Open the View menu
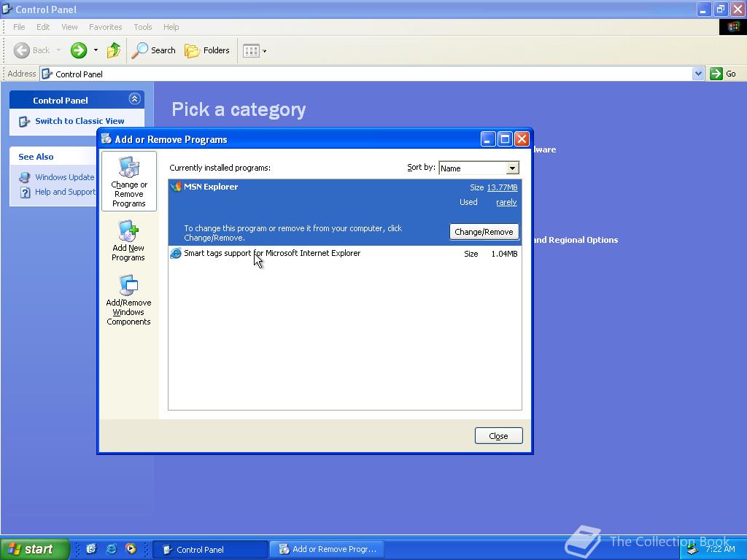The image size is (747, 560). 69,27
